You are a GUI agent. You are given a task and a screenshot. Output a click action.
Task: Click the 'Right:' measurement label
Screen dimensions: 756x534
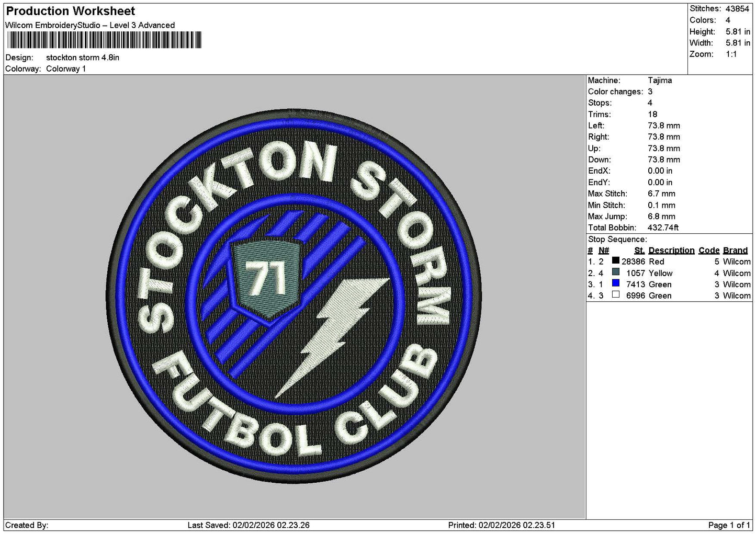[599, 137]
